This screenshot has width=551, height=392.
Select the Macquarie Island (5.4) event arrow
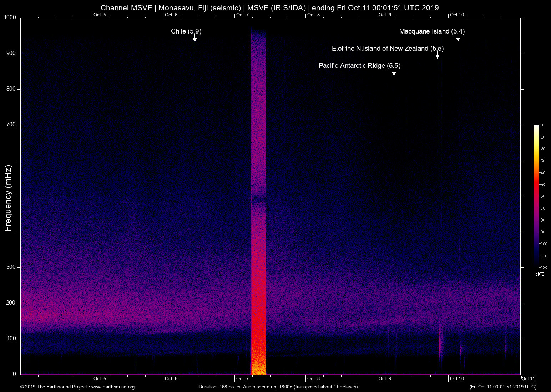458,40
